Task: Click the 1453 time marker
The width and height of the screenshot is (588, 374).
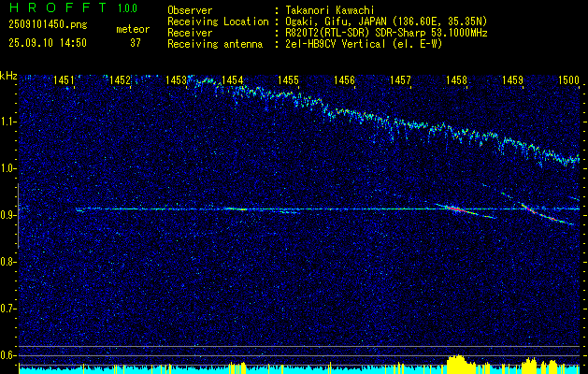Action: 177,79
